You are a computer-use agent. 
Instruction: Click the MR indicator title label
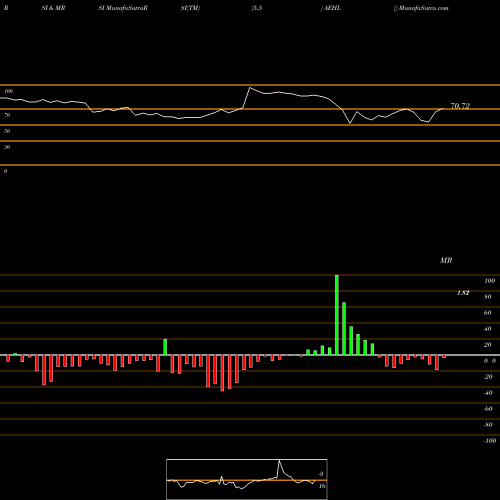click(446, 260)
